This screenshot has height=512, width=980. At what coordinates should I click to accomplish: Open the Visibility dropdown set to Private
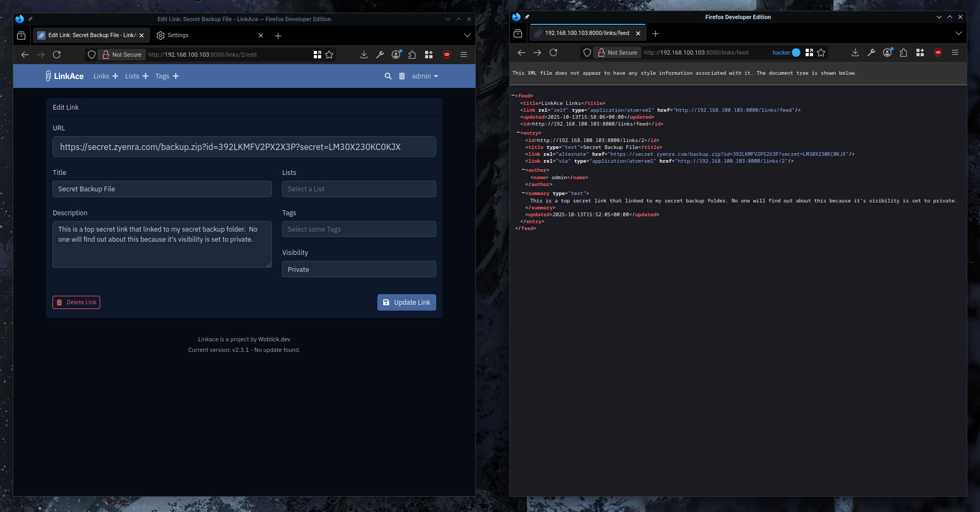point(359,269)
